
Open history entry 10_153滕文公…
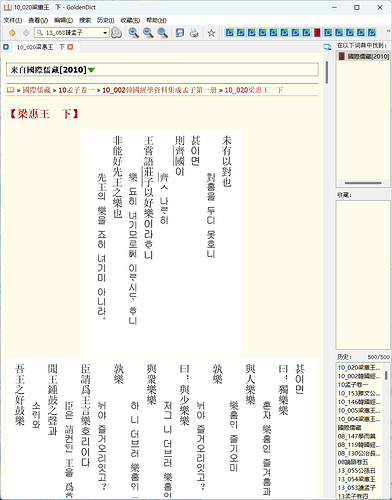pyautogui.click(x=359, y=393)
